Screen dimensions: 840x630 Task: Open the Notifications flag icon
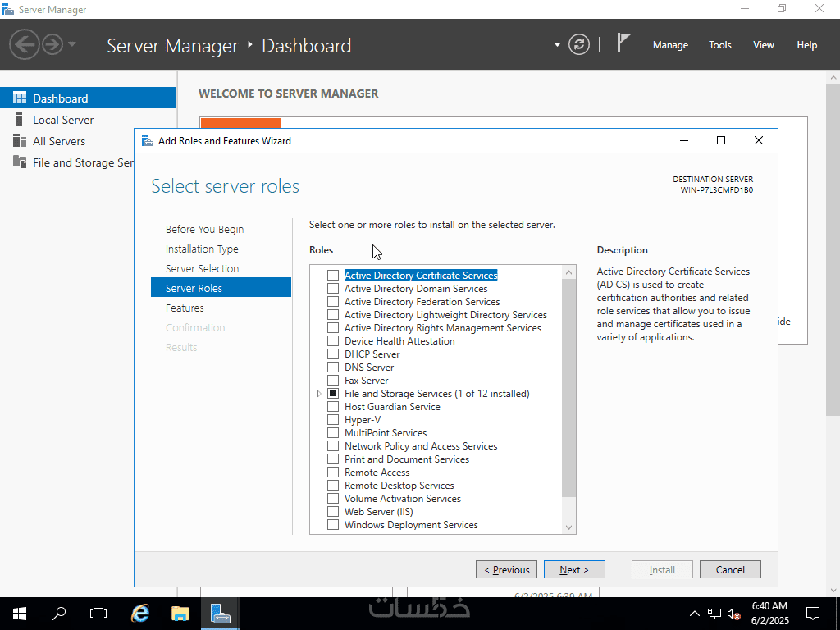tap(623, 43)
